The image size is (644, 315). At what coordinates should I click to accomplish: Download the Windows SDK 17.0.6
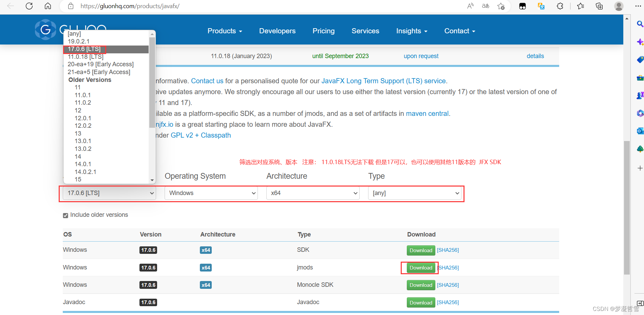(421, 250)
